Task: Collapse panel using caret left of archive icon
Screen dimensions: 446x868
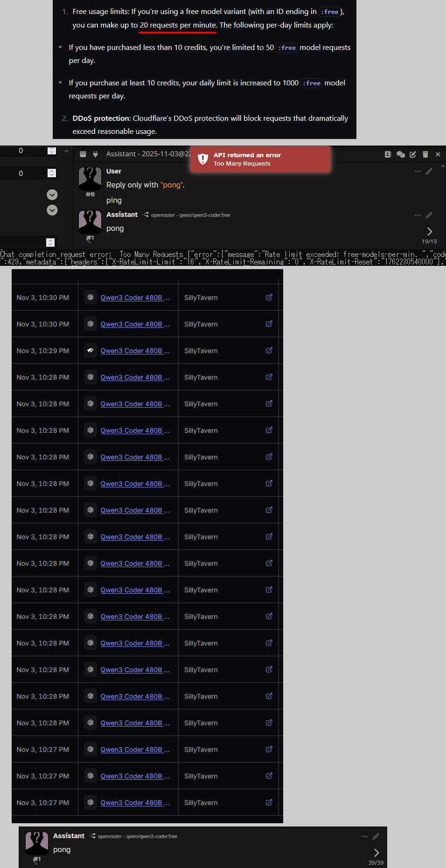Action: (x=66, y=152)
